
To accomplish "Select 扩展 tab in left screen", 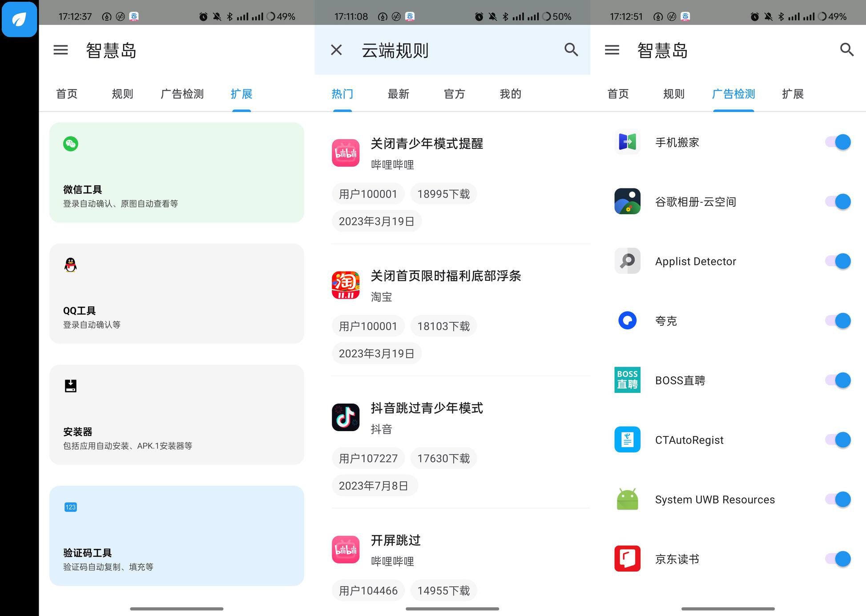I will tap(242, 94).
